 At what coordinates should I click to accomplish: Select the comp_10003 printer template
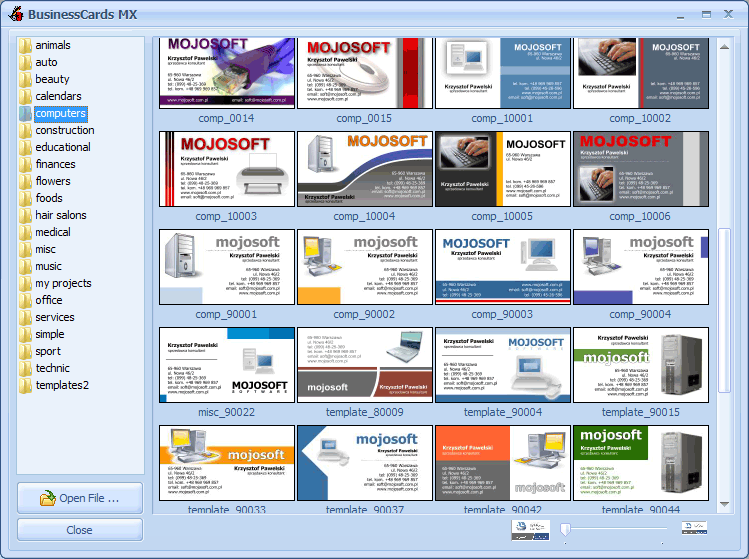pos(227,169)
